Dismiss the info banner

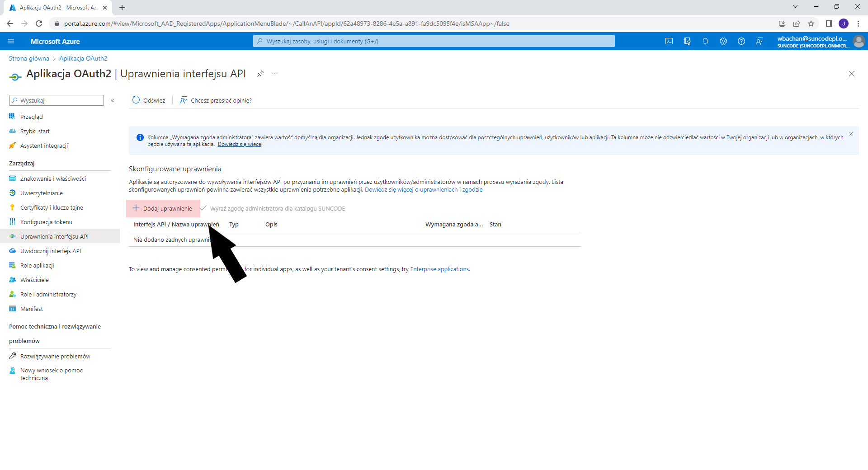tap(851, 134)
